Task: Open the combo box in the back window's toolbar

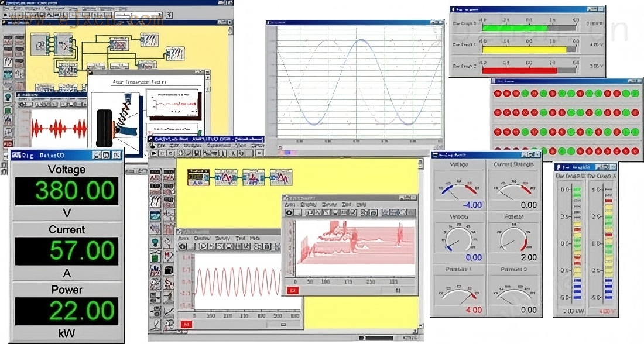Action: 139,15
